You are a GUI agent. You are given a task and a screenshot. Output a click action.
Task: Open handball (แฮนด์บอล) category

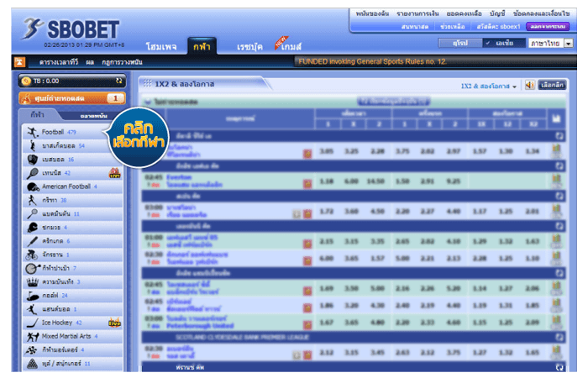pos(73,309)
